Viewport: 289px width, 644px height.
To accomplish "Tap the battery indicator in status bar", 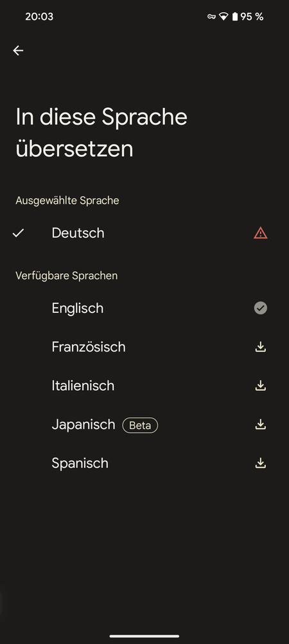I will tap(235, 17).
